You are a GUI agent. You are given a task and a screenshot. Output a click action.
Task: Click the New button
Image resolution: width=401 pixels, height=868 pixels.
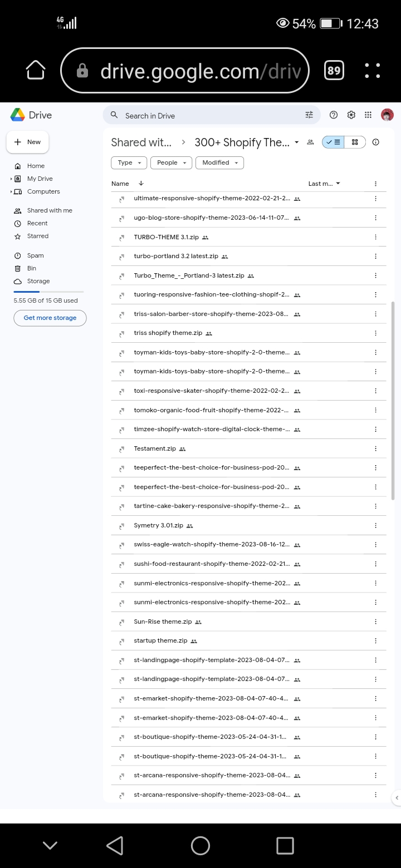pos(28,142)
